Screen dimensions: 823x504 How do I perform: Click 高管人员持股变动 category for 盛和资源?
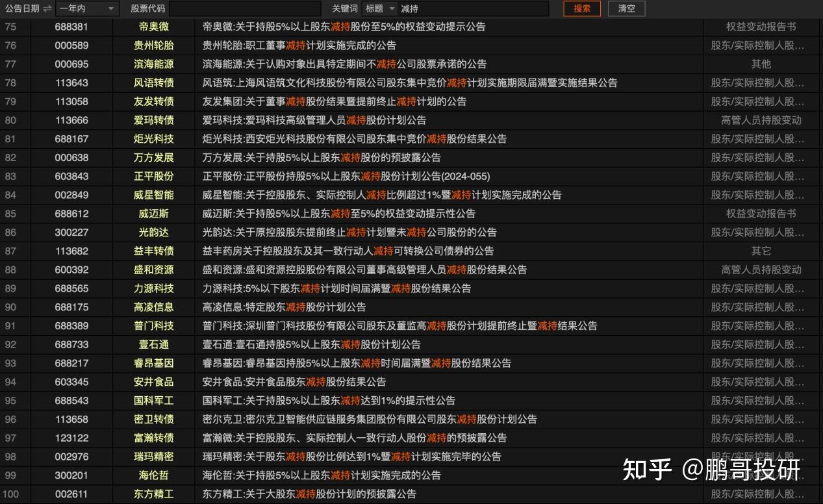click(x=761, y=270)
